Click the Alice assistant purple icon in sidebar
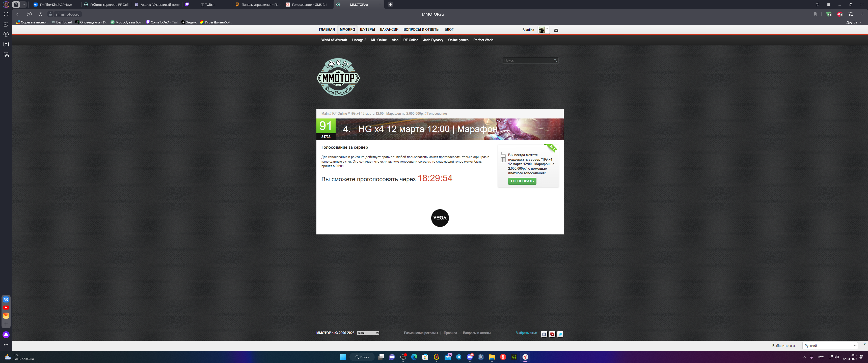 point(6,335)
